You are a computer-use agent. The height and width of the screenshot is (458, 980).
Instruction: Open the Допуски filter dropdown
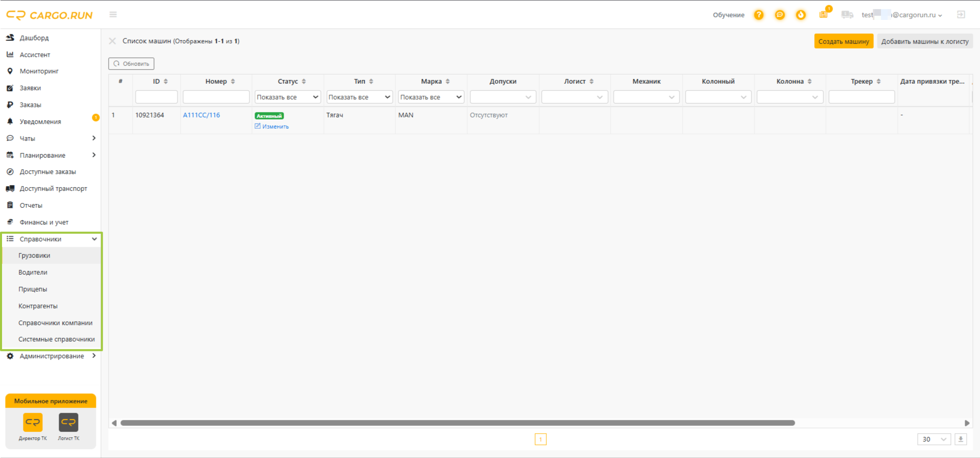[503, 97]
